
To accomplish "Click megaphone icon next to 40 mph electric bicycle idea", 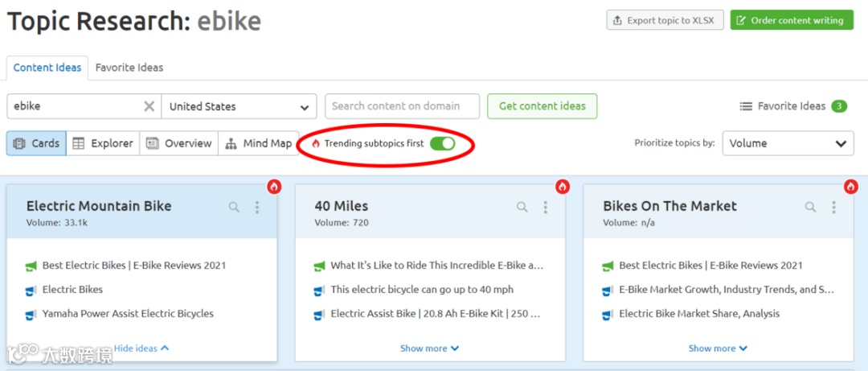I will (319, 290).
